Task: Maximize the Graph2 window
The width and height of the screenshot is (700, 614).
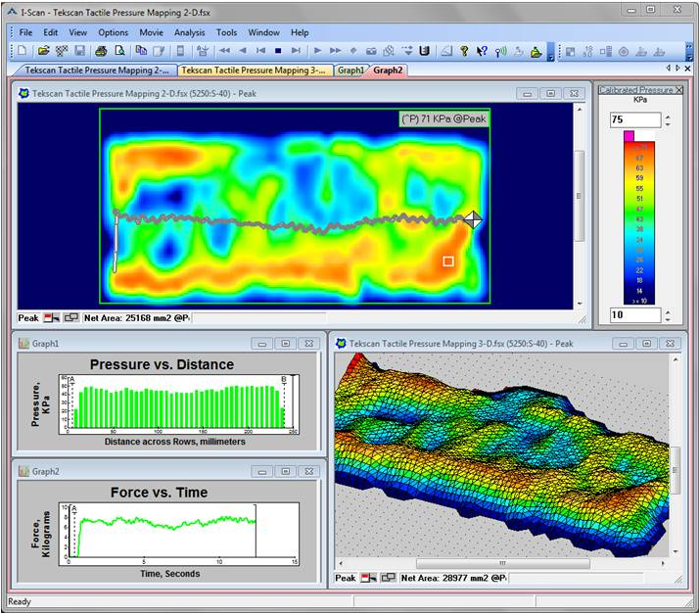Action: pos(286,472)
